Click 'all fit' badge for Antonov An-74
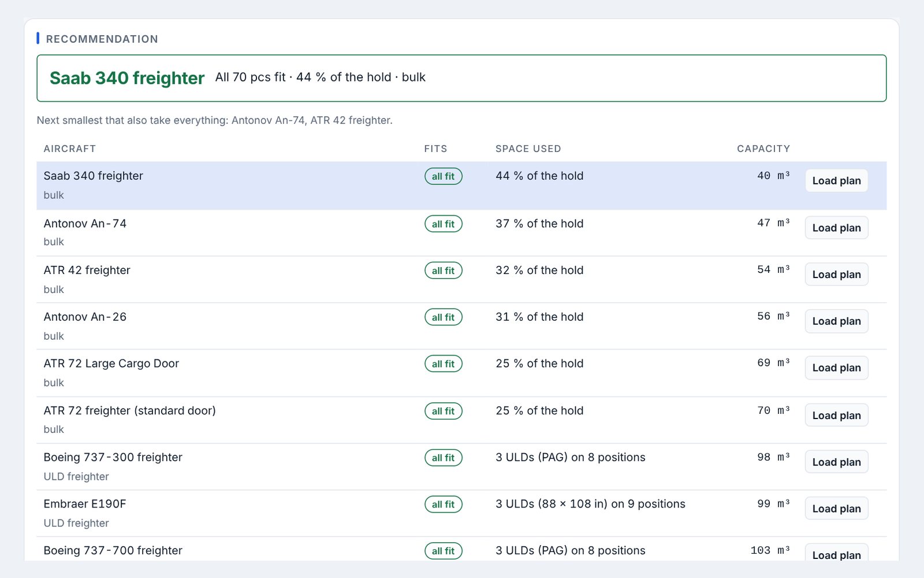 (x=444, y=224)
